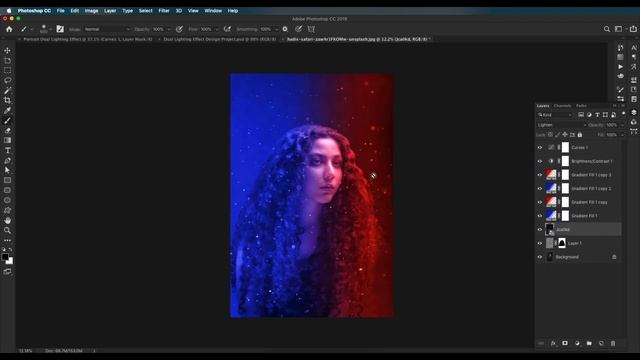Image resolution: width=640 pixels, height=360 pixels.
Task: Toggle visibility of Background layer
Action: tap(540, 257)
